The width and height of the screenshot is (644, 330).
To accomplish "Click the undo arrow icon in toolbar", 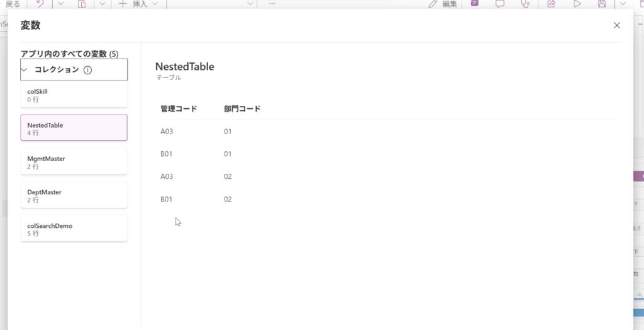I will click(x=40, y=4).
